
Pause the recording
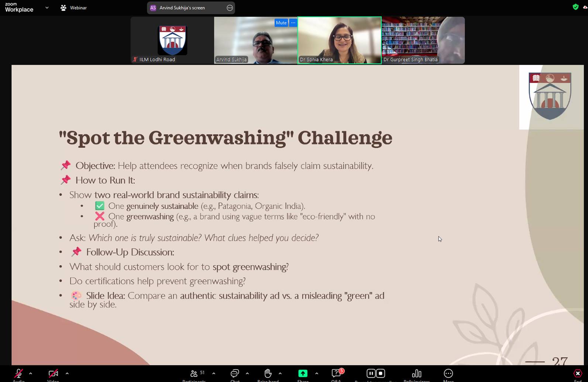click(371, 374)
